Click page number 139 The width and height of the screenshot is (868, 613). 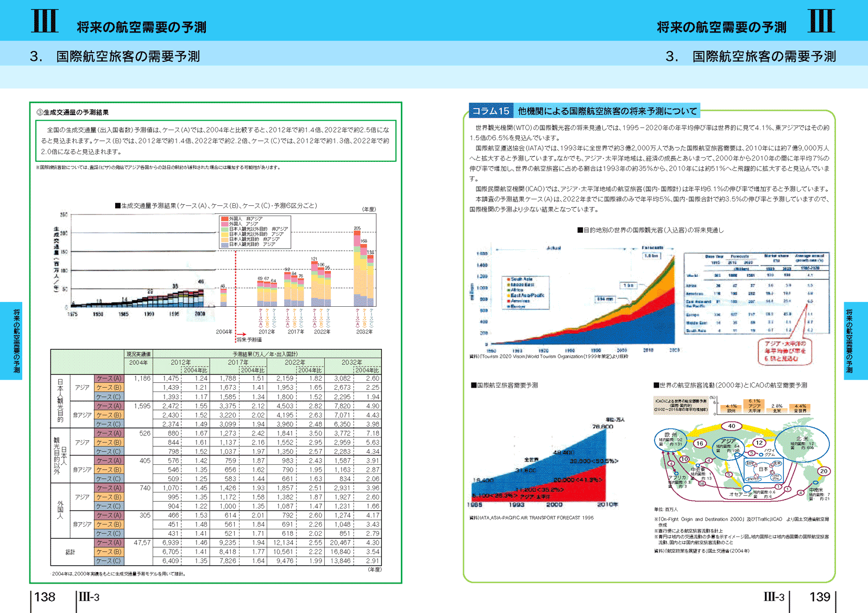[820, 597]
